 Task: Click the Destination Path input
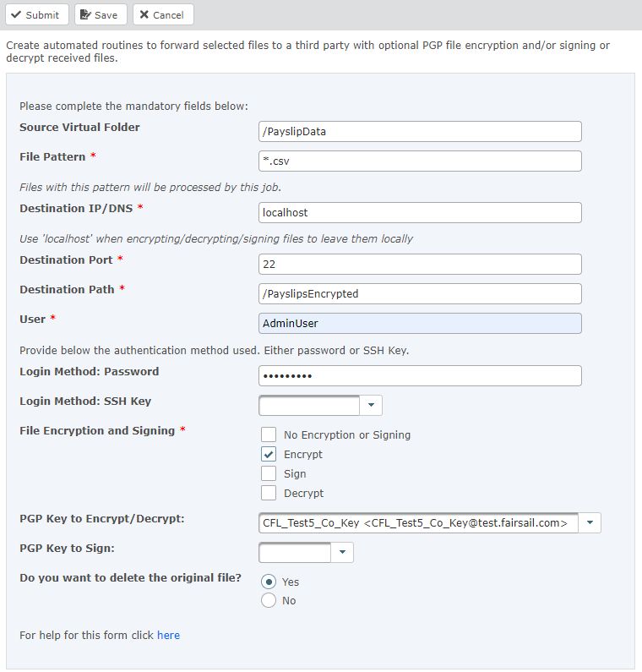pyautogui.click(x=420, y=293)
